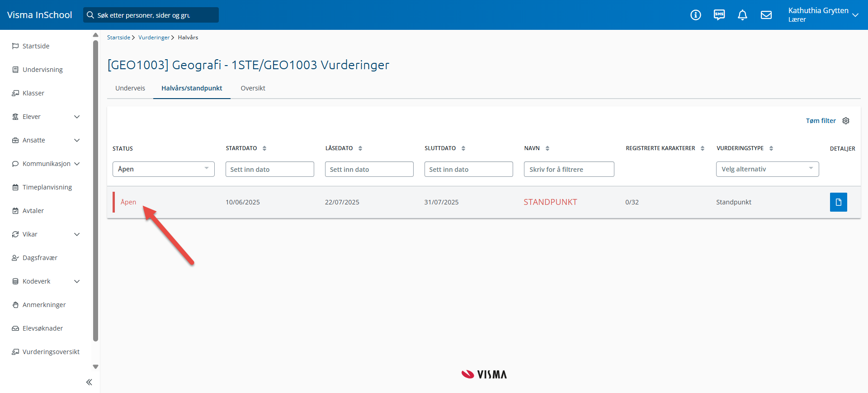Click the Dagsfravær person icon
This screenshot has width=868, height=393.
point(15,258)
